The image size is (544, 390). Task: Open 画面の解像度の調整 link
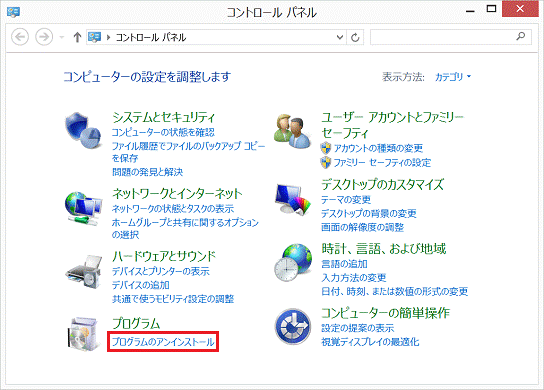[x=363, y=227]
